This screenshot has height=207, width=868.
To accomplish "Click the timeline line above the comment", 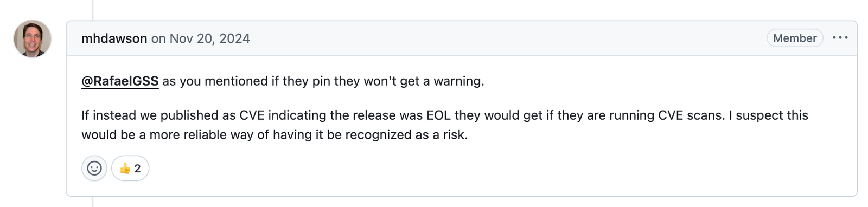I will pyautogui.click(x=92, y=10).
